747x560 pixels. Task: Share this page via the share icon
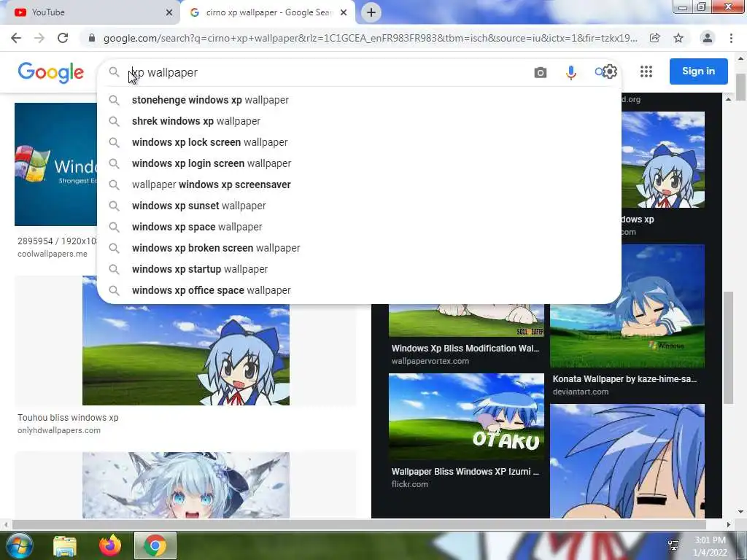655,38
